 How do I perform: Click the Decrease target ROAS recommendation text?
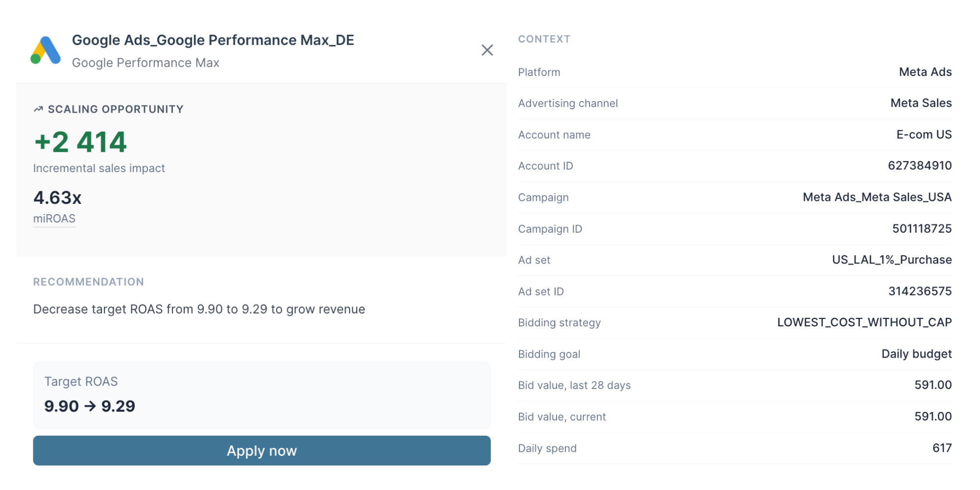point(199,309)
